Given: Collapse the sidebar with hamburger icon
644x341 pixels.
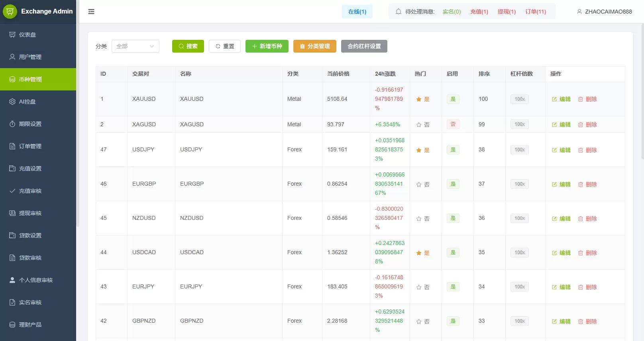Looking at the screenshot, I should click(x=91, y=12).
